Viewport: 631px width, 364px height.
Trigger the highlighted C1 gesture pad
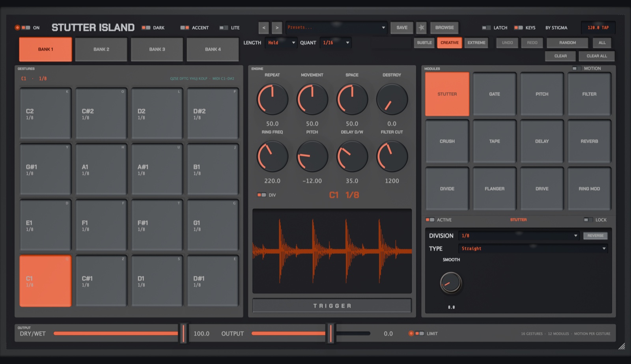45,281
